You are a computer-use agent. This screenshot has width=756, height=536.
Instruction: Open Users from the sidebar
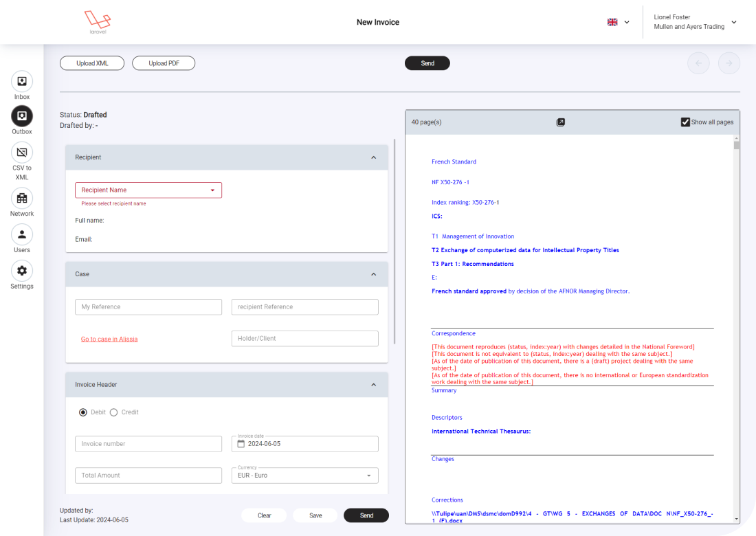[22, 235]
